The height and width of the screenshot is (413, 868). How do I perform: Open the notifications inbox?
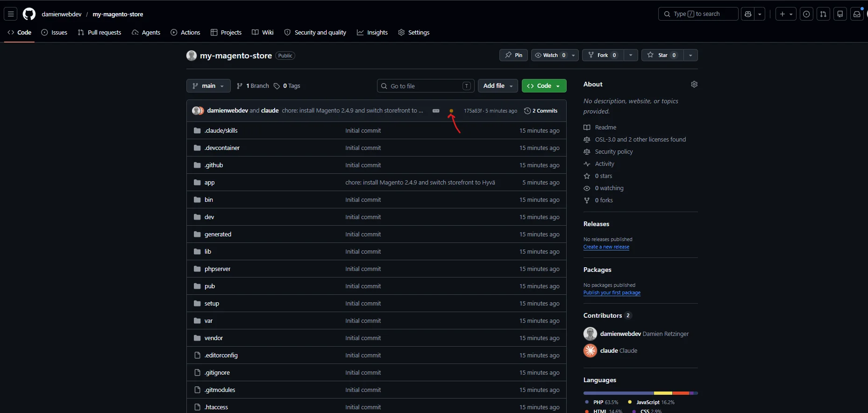(x=857, y=14)
